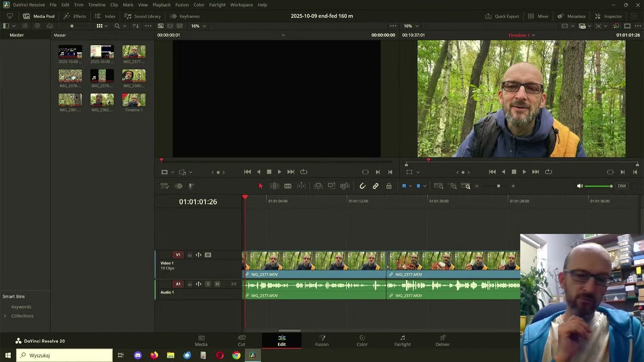Toggle Linked Selection chain icon
644x362 pixels.
(375, 186)
